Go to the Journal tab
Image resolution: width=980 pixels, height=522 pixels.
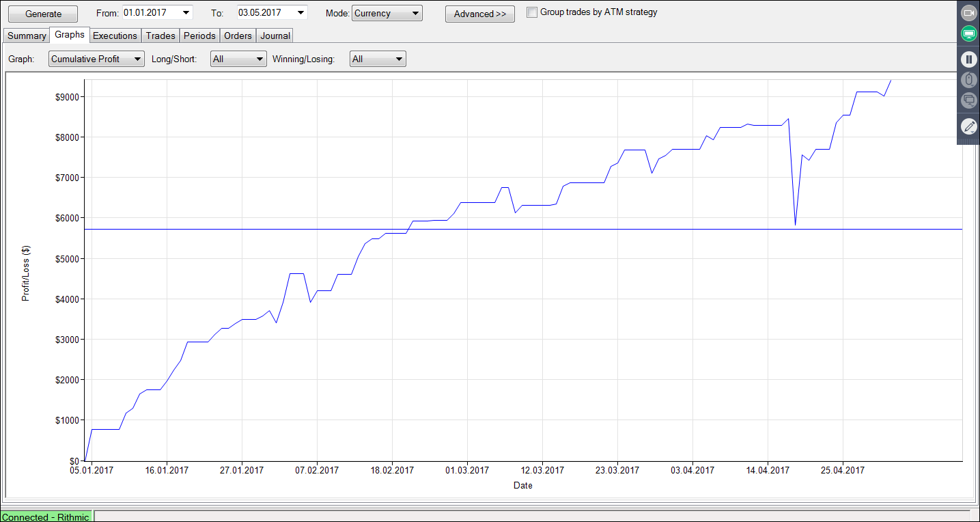coord(275,36)
